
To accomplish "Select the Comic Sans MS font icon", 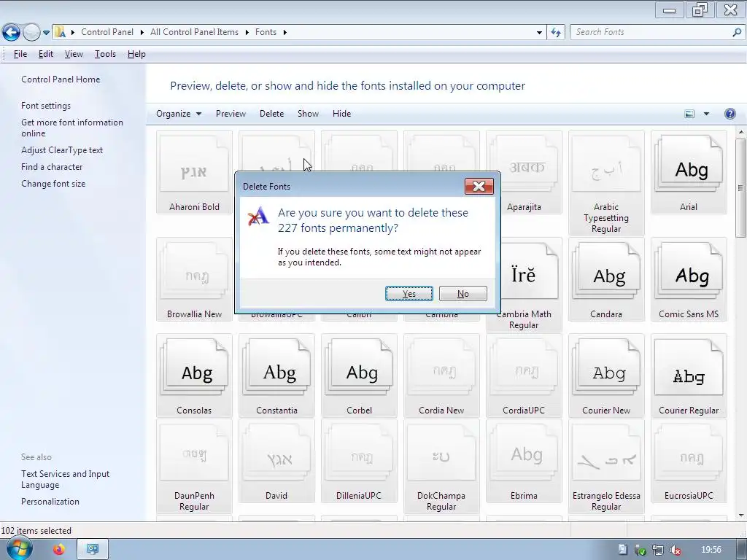I will pyautogui.click(x=689, y=279).
